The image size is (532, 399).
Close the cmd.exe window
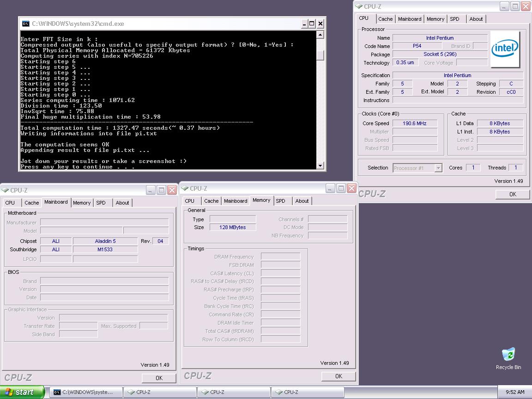click(320, 24)
